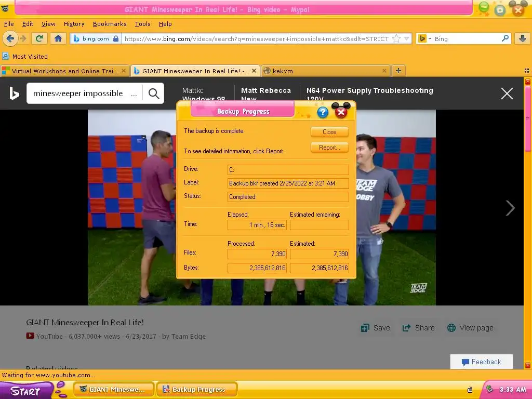This screenshot has height=399, width=532.
Task: Click the Backup Progress help question icon
Action: point(323,112)
